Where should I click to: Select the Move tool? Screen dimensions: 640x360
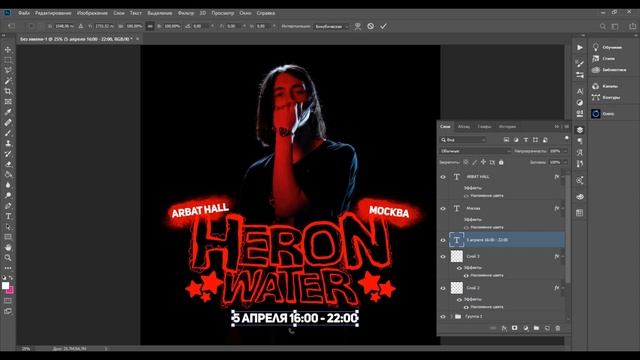(8, 49)
